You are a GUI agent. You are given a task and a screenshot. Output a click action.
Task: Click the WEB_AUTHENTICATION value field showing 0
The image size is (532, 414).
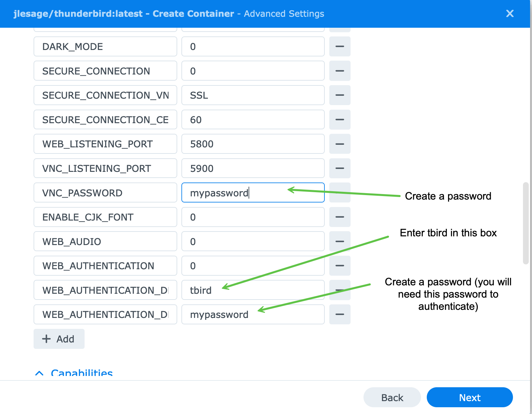(x=253, y=266)
